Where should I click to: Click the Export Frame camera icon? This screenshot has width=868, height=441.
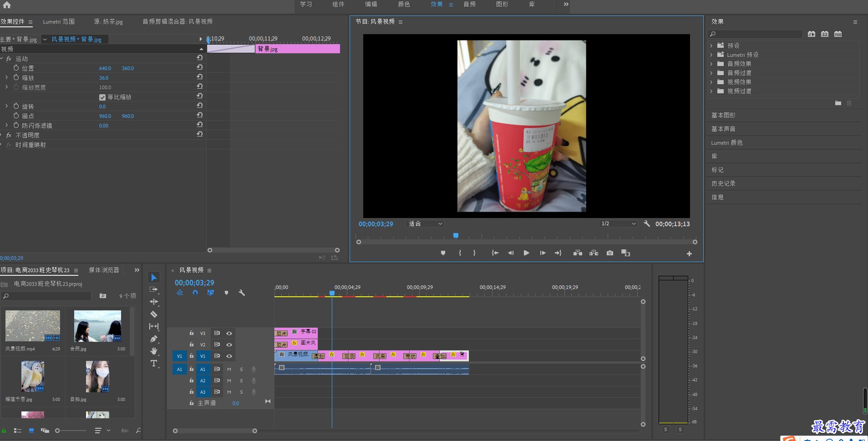tap(610, 253)
